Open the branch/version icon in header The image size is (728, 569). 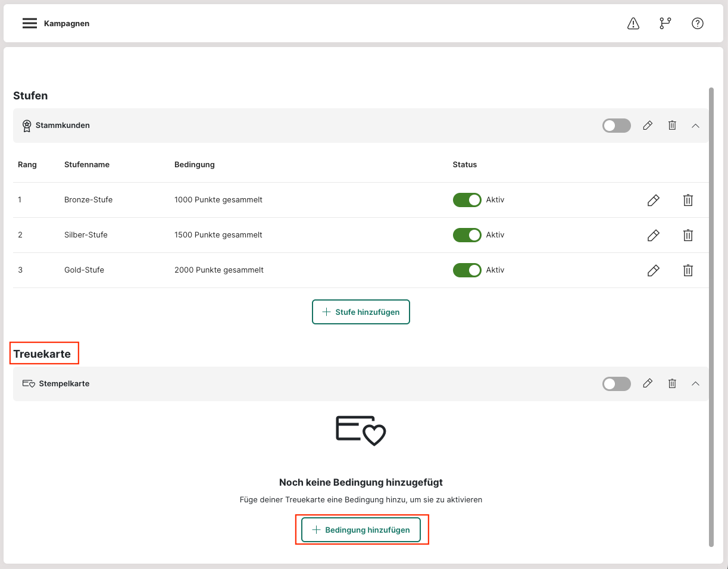[665, 23]
